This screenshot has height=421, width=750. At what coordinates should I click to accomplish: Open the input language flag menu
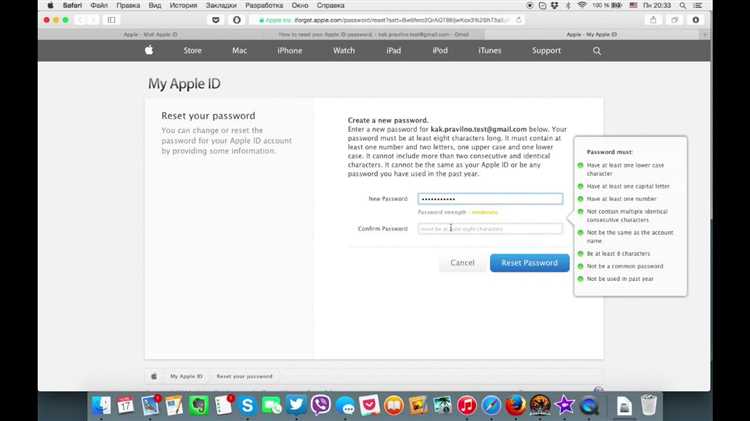coord(633,5)
